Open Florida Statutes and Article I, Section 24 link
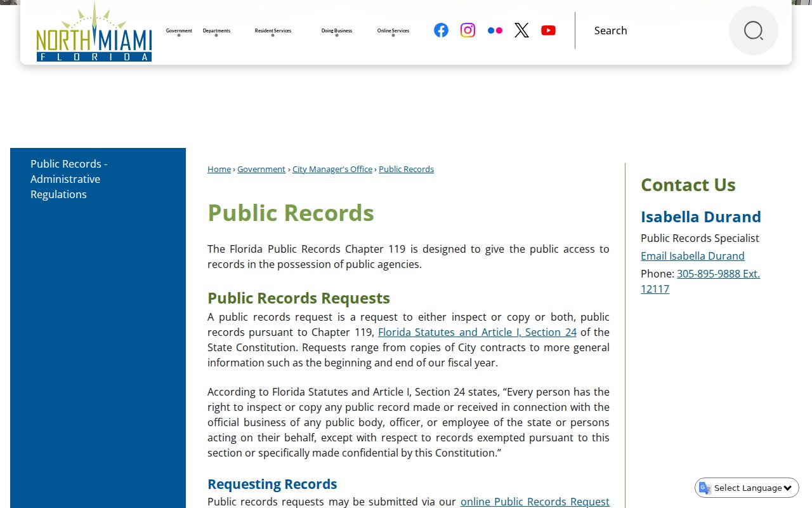 (477, 332)
